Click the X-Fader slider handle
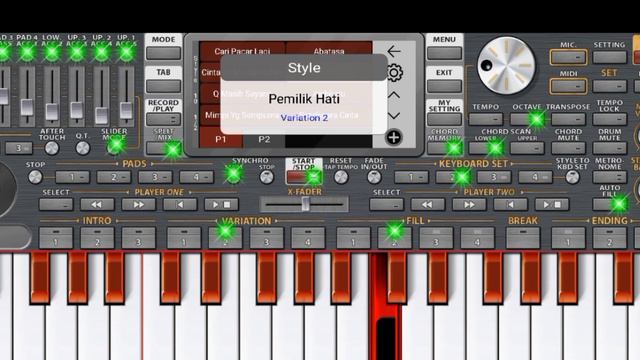This screenshot has height=360, width=640. (x=305, y=204)
